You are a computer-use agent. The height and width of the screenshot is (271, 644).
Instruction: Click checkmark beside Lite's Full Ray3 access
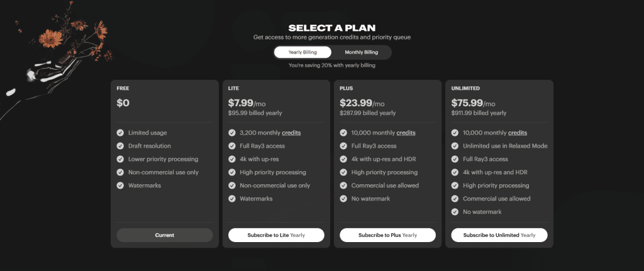[231, 146]
